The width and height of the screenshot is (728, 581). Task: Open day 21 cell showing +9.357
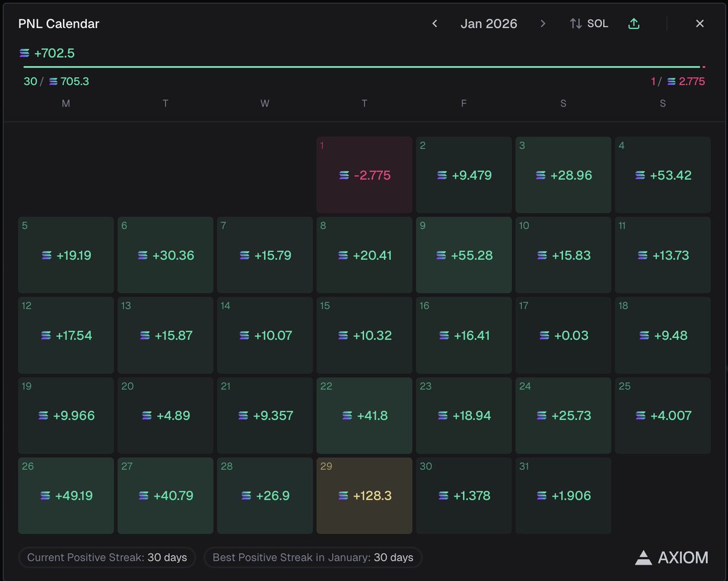(265, 415)
